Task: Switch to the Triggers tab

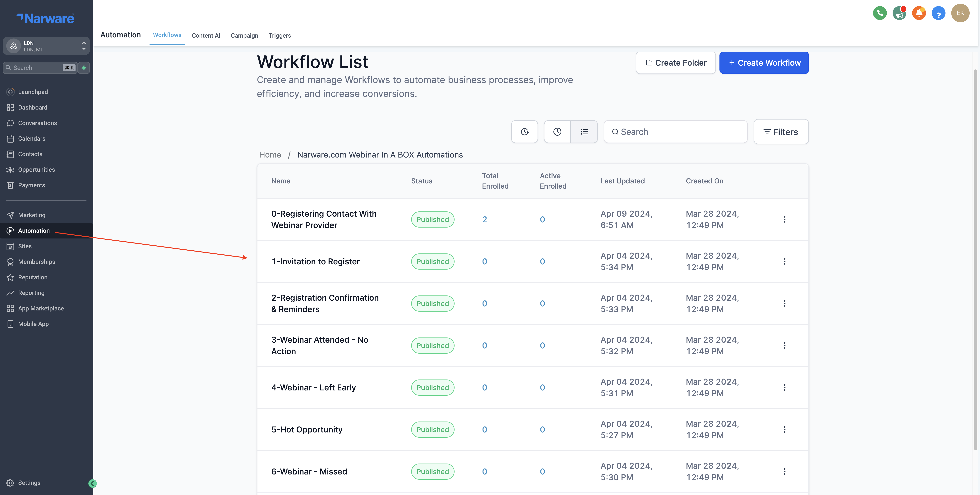Action: click(280, 35)
